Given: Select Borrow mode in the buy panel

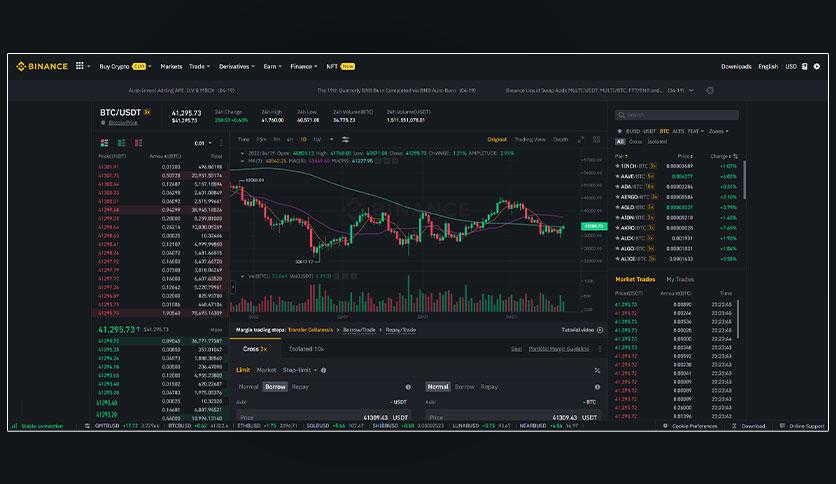Looking at the screenshot, I should [x=275, y=387].
